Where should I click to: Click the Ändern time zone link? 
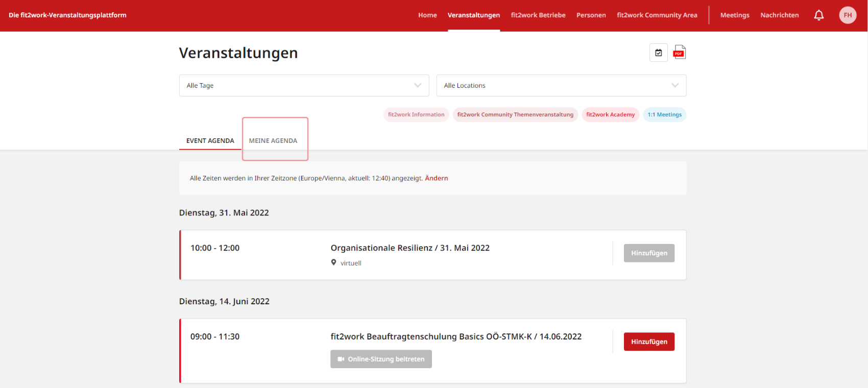[x=437, y=178]
